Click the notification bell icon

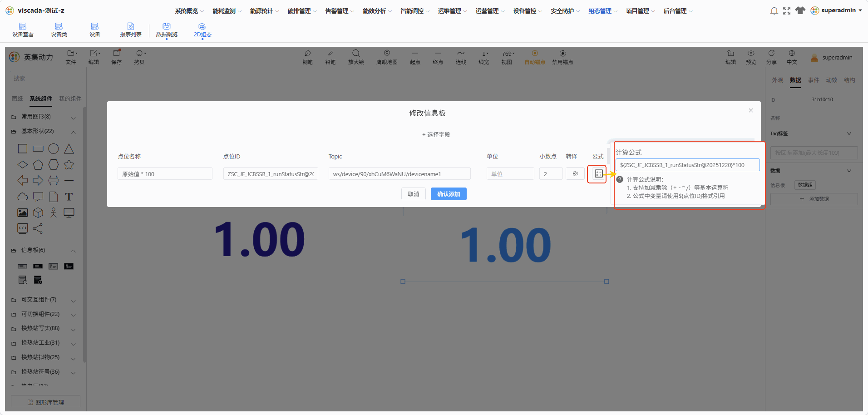774,10
